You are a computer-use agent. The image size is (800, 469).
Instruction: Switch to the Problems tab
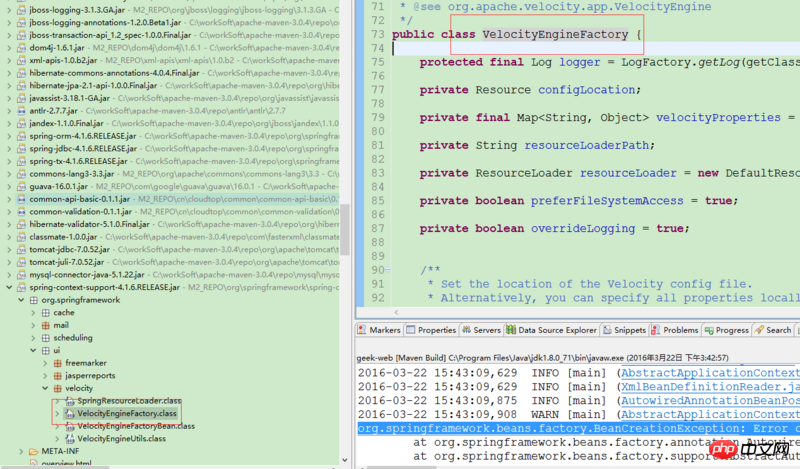[675, 330]
